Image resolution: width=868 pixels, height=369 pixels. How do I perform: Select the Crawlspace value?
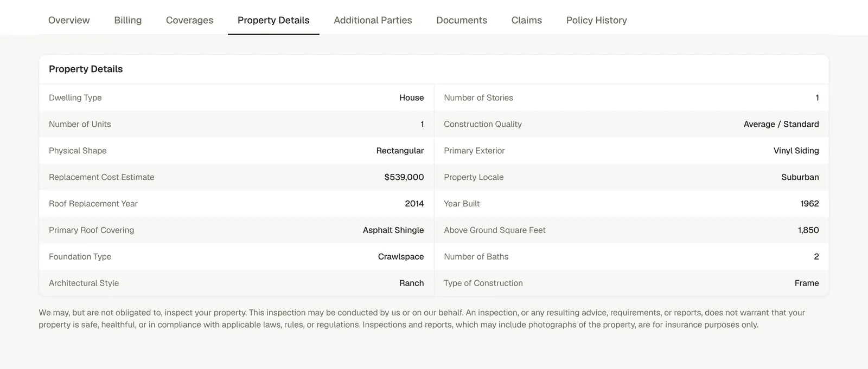401,257
